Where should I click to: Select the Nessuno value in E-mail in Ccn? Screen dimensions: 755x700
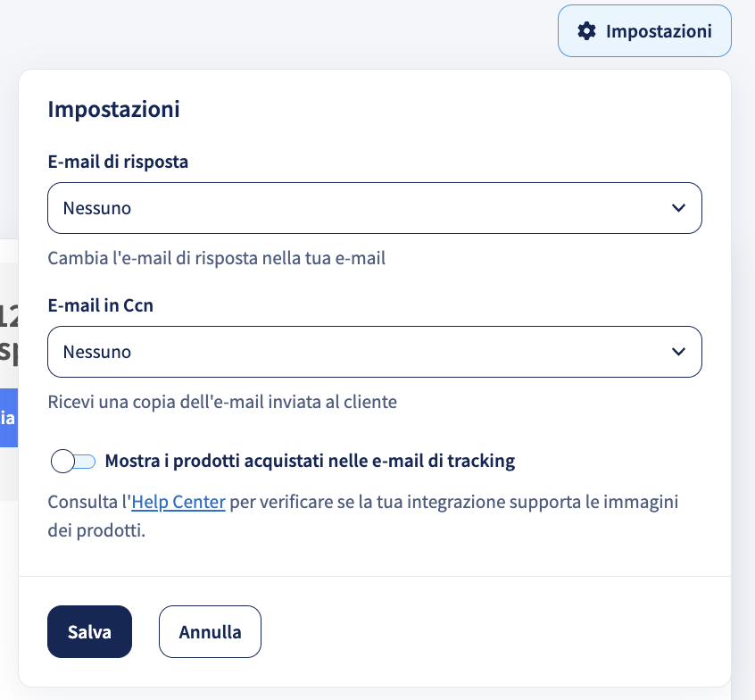point(97,352)
